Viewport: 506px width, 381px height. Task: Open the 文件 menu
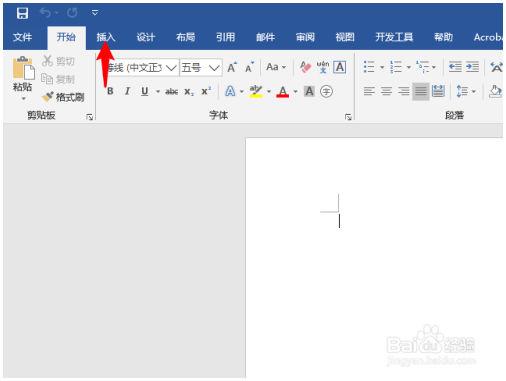pos(22,37)
